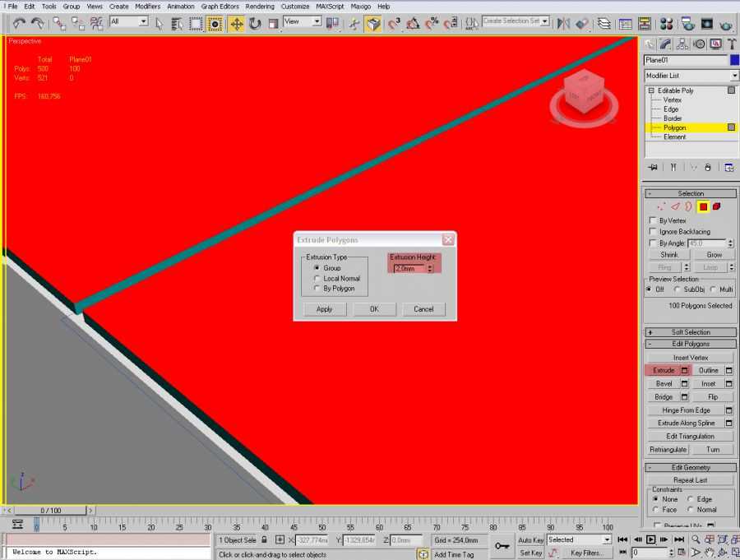The image size is (740, 560).
Task: Open the reference coordinate View dropdown
Action: [302, 22]
